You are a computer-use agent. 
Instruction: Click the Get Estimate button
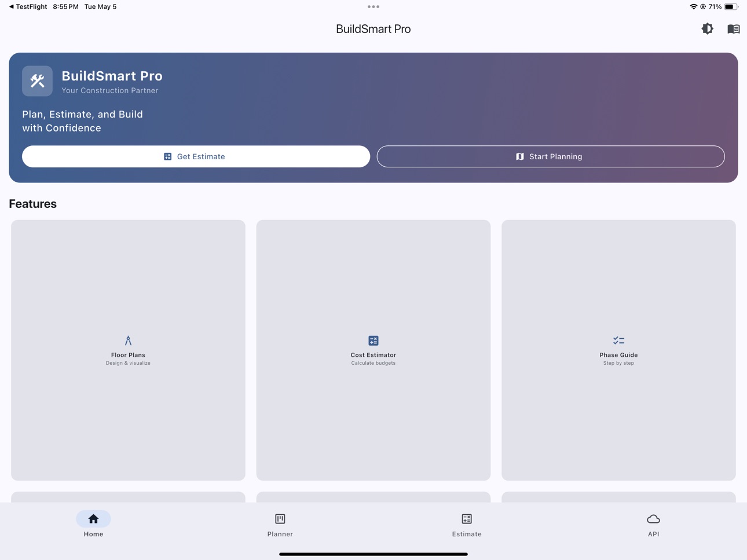coord(196,156)
